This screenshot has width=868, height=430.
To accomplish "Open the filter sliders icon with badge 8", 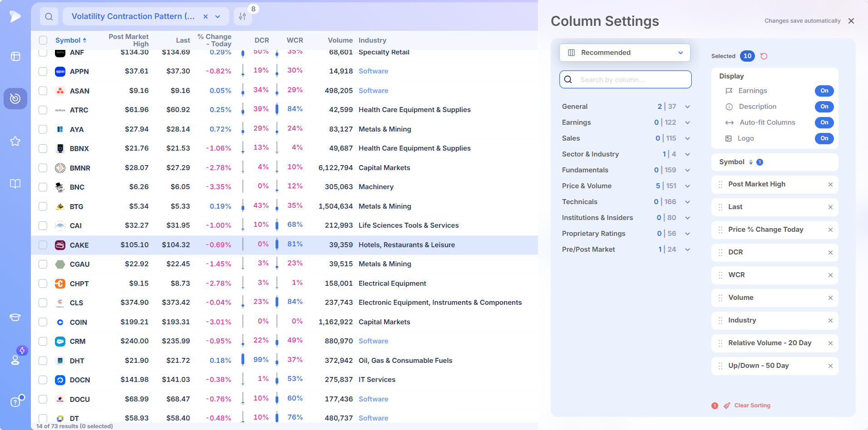I will pyautogui.click(x=243, y=17).
